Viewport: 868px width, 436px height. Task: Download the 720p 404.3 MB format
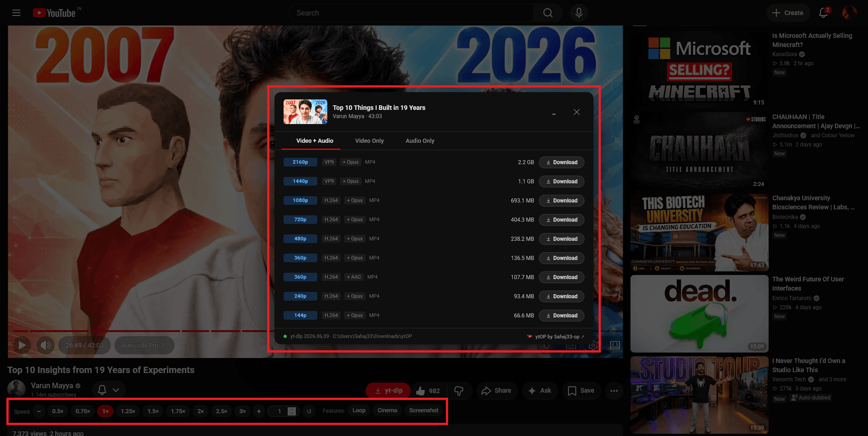pos(562,220)
